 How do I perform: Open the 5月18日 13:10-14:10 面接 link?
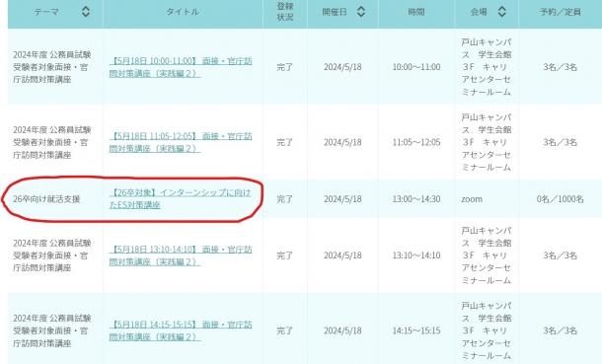click(x=181, y=255)
